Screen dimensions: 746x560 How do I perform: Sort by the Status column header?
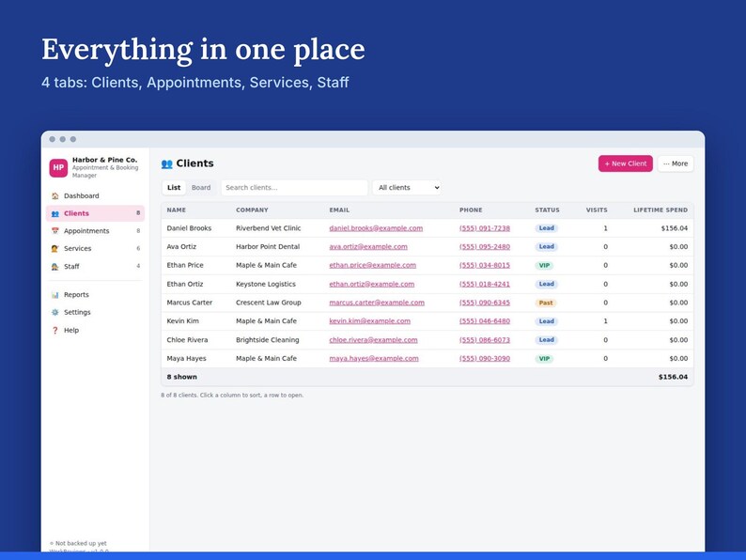click(x=547, y=210)
